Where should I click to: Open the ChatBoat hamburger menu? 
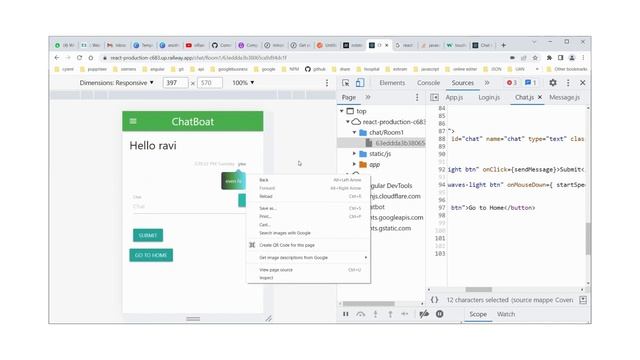(133, 121)
